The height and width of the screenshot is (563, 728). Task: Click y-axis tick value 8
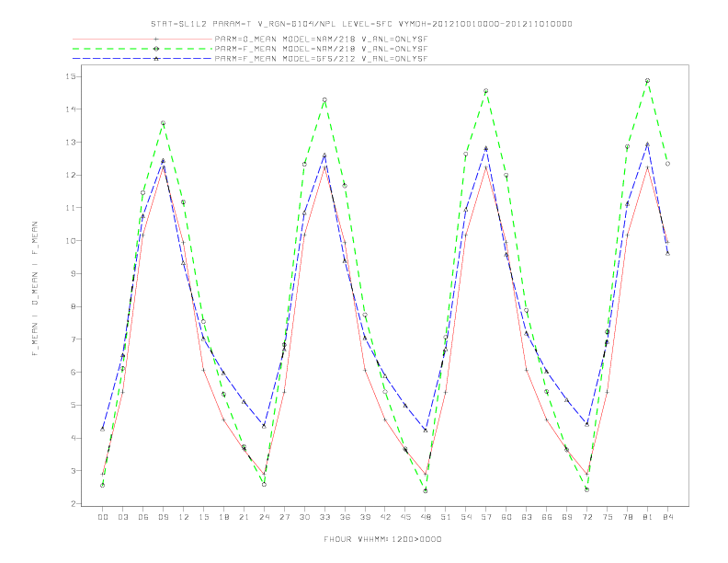(73, 306)
